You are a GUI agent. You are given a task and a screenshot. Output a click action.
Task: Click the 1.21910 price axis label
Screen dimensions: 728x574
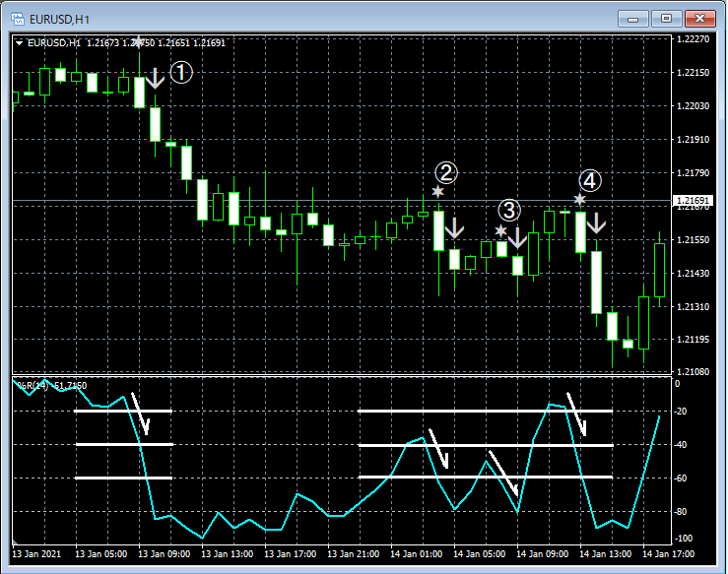[x=694, y=139]
